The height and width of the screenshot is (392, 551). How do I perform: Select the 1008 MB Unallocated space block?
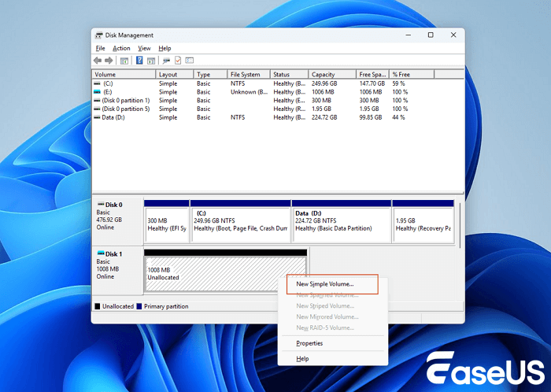pyautogui.click(x=225, y=271)
